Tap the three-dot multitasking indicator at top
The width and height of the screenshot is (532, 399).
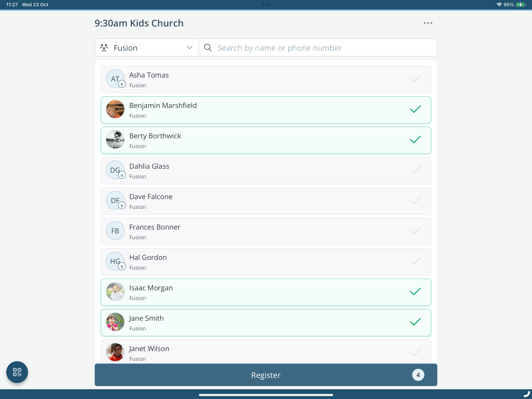[x=266, y=4]
